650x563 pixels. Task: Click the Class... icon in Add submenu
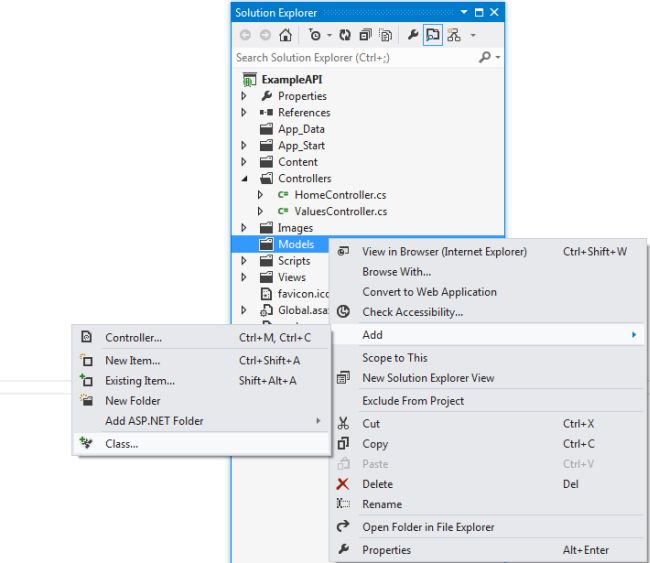click(x=86, y=443)
